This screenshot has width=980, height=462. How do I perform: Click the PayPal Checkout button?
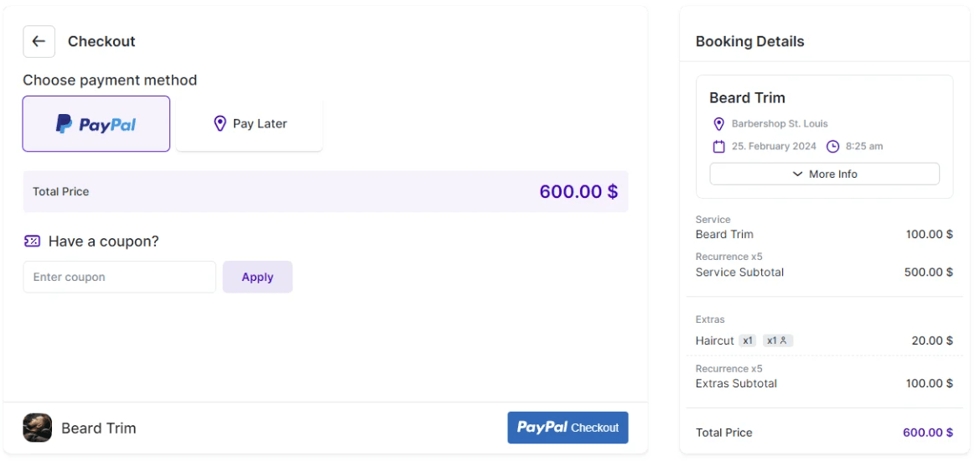pos(568,428)
